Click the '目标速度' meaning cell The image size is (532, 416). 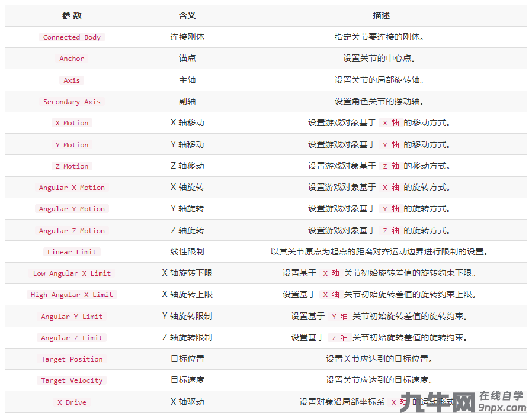pos(187,380)
